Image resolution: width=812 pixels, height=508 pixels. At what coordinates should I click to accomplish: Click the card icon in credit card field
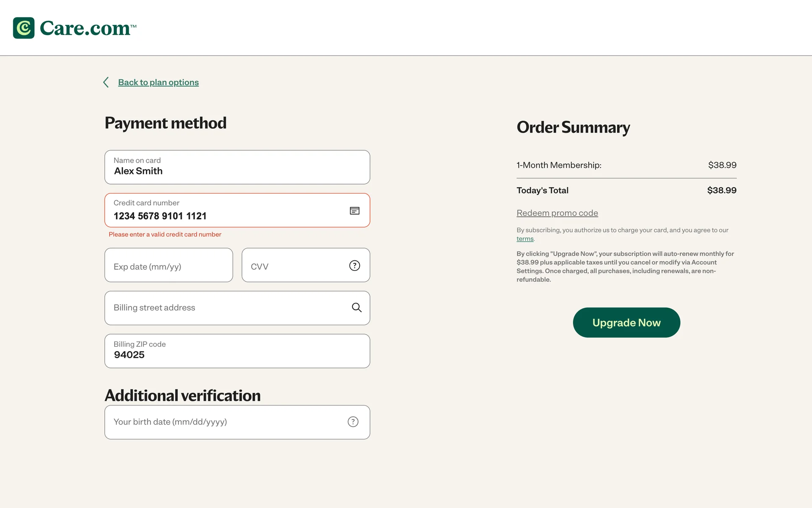[x=354, y=211]
